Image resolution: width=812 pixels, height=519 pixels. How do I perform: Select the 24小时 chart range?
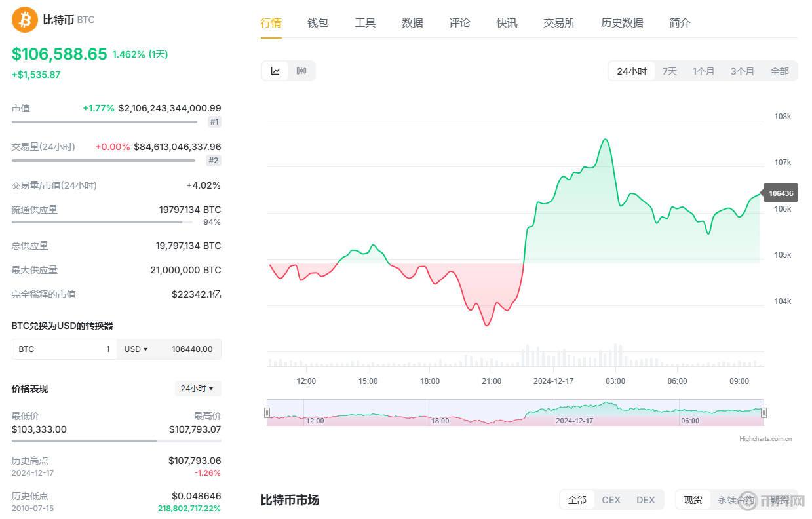tap(631, 71)
